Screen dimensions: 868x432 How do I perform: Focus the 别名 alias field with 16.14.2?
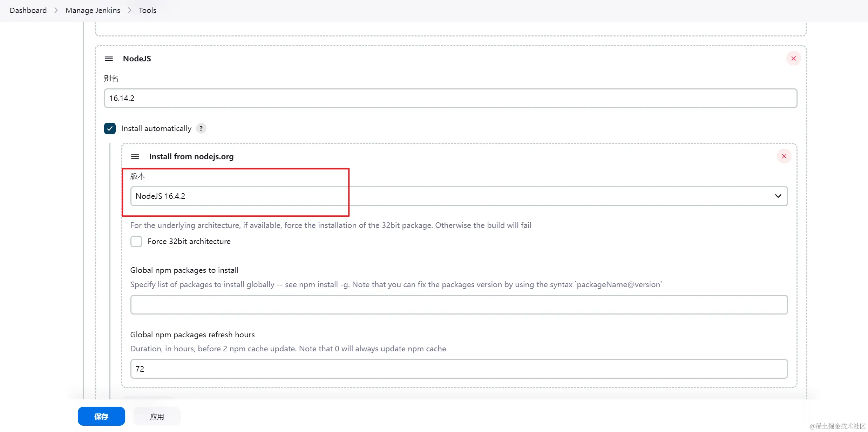tap(450, 98)
